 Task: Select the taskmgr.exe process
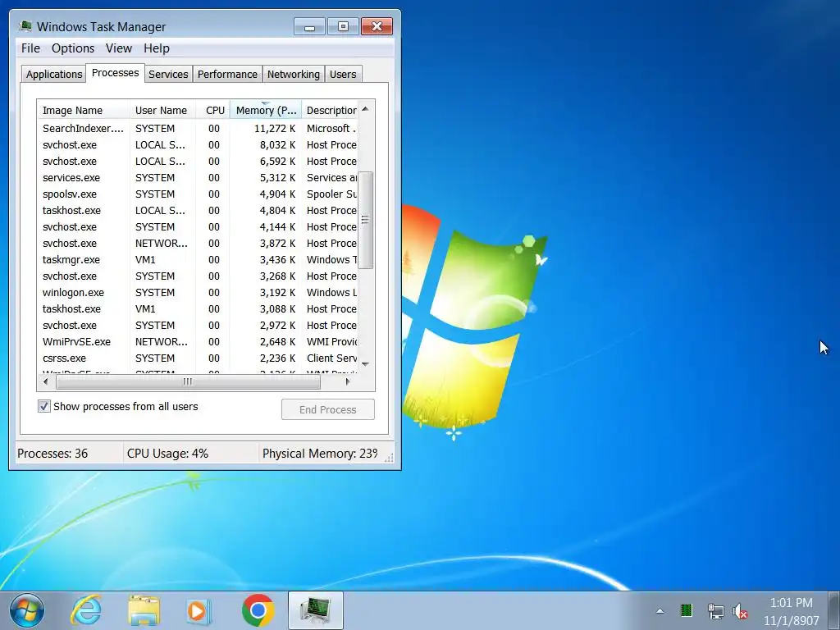click(x=197, y=260)
